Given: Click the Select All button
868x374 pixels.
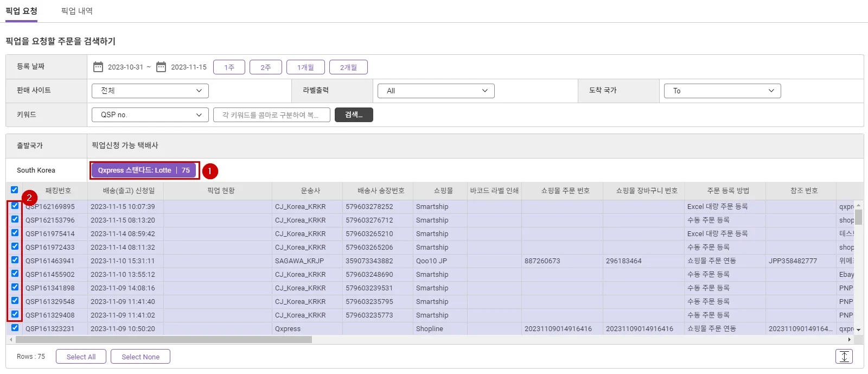Looking at the screenshot, I should pos(81,357).
